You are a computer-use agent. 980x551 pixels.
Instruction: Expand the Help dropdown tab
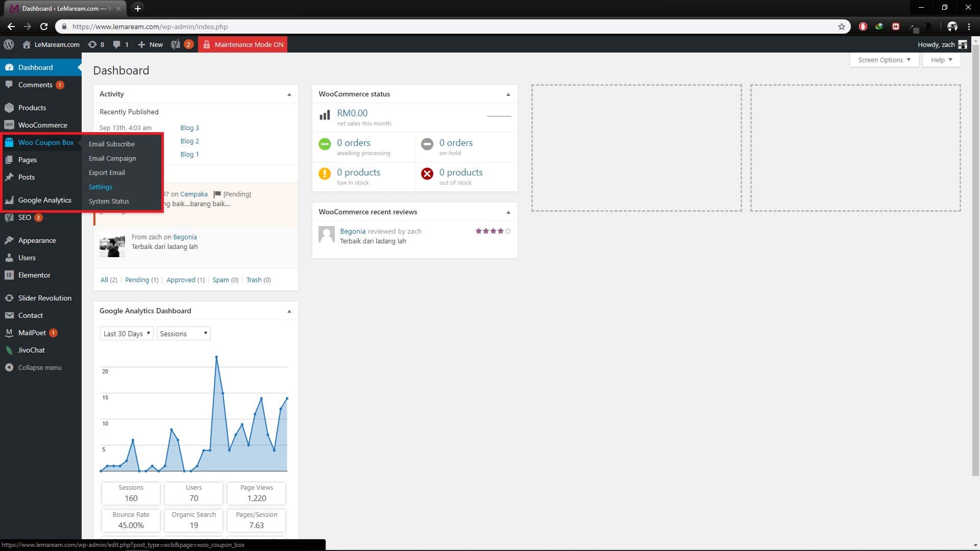pyautogui.click(x=941, y=60)
